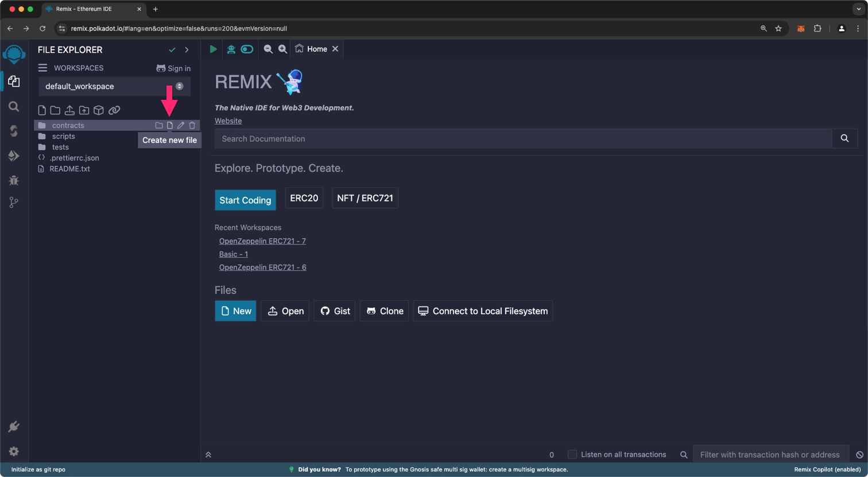Viewport: 868px width, 477px height.
Task: Click the cube icon in workspace toolbar
Action: pyautogui.click(x=99, y=110)
